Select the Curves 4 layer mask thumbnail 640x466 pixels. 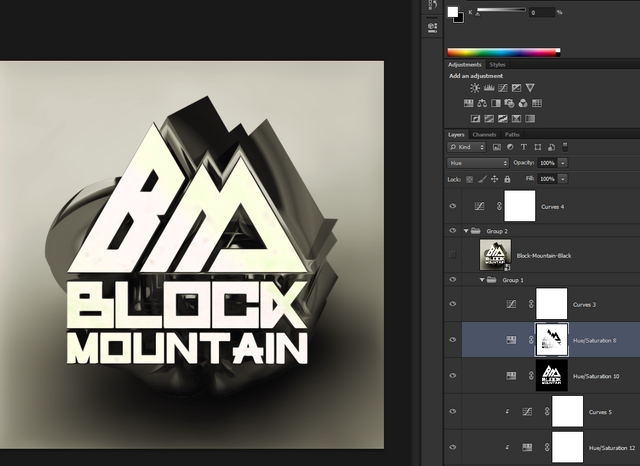pyautogui.click(x=520, y=206)
